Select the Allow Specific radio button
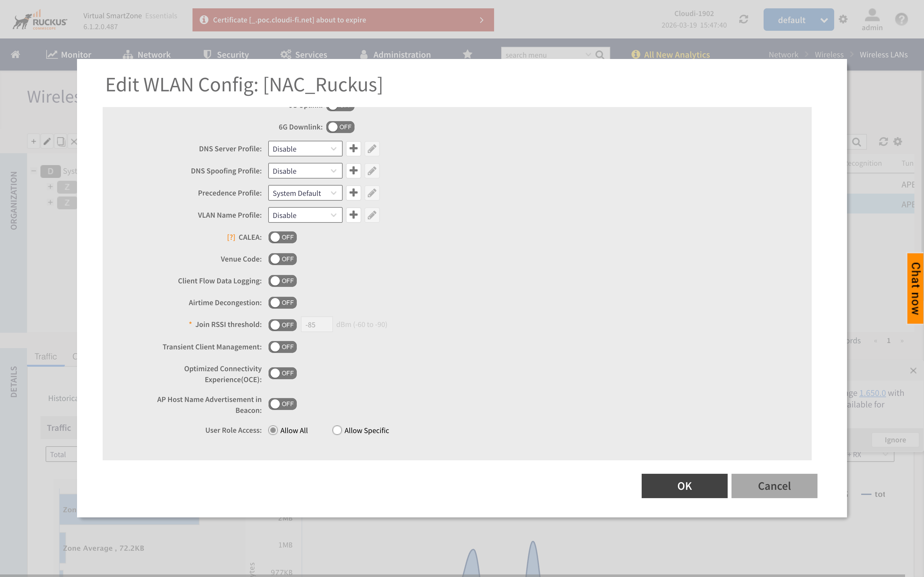This screenshot has width=924, height=577. click(337, 431)
